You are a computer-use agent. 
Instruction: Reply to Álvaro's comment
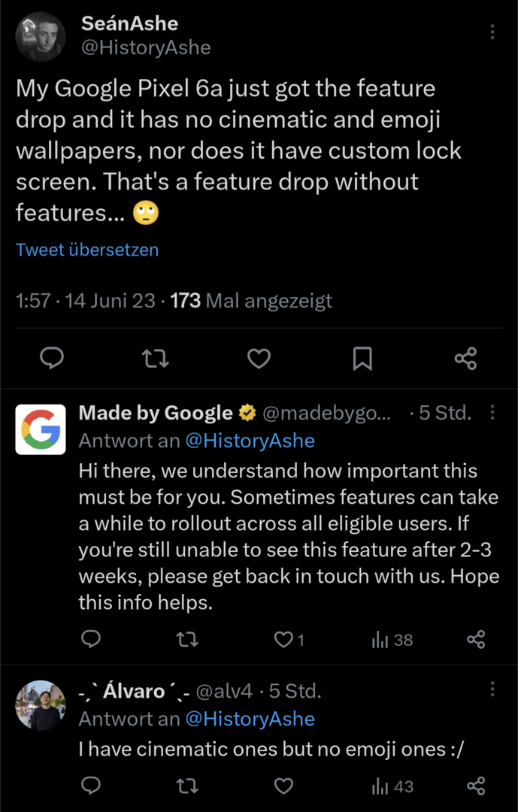[91, 786]
